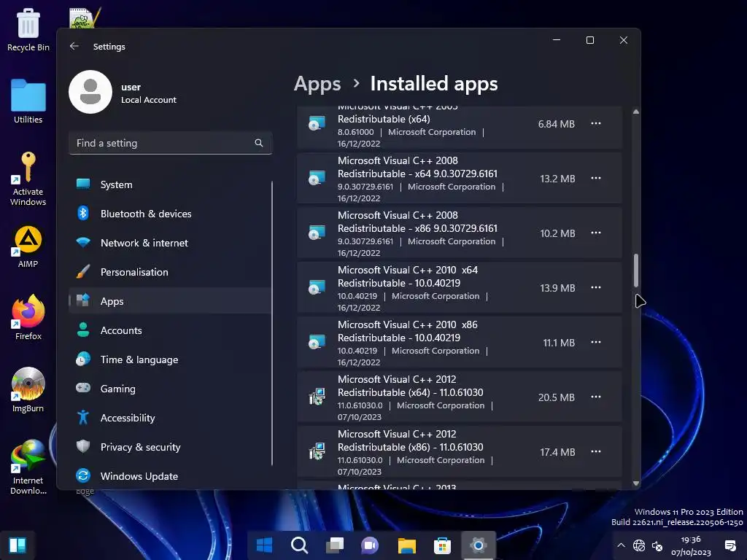Open options for Visual C++ 2012 x86 (17.4 MB)
This screenshot has height=560, width=747.
point(595,451)
